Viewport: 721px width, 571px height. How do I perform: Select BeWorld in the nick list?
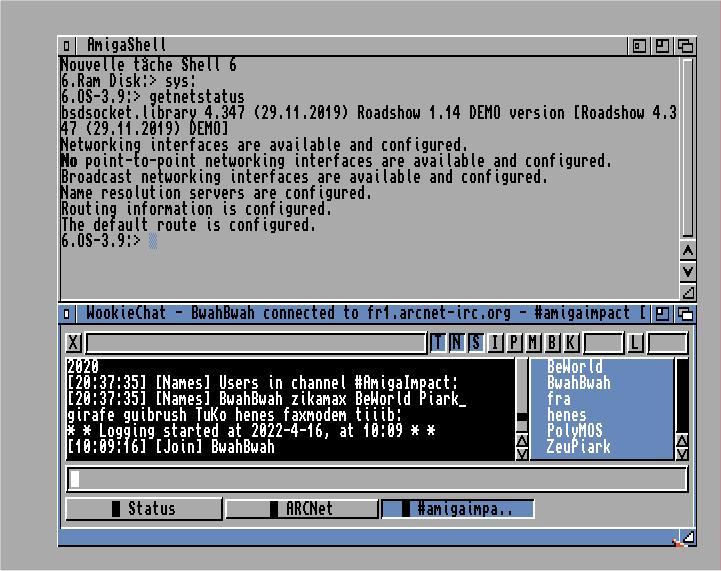[574, 367]
